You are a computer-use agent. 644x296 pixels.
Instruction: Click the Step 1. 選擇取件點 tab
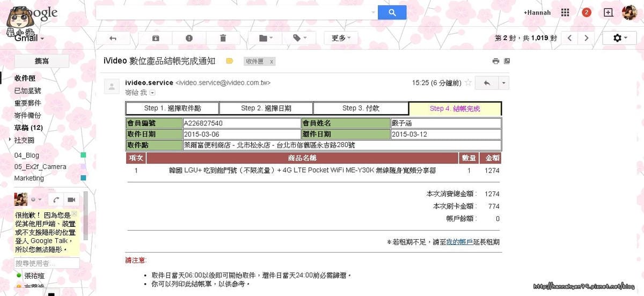pos(172,108)
